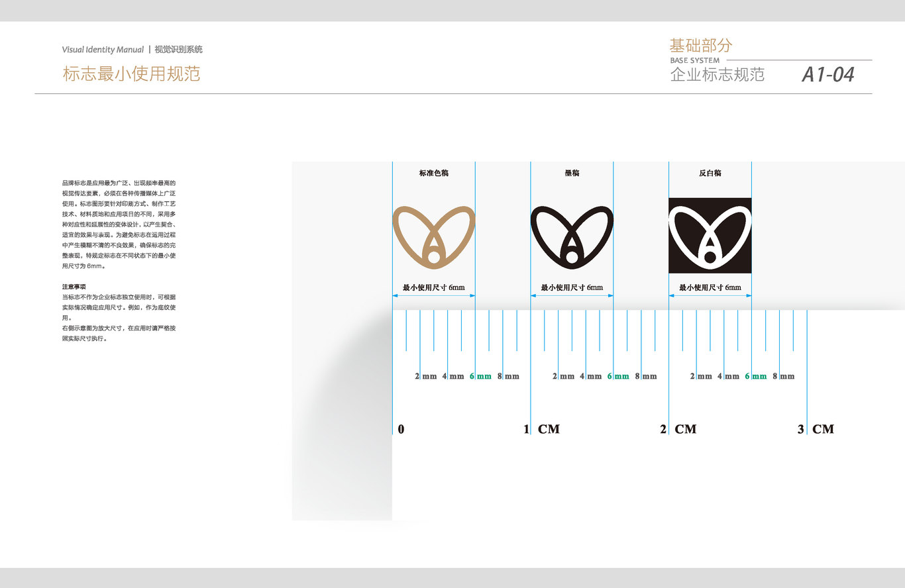905x588 pixels.
Task: Click '8 mm' label between 2 CM and 3 CM
Action: pyautogui.click(x=783, y=376)
